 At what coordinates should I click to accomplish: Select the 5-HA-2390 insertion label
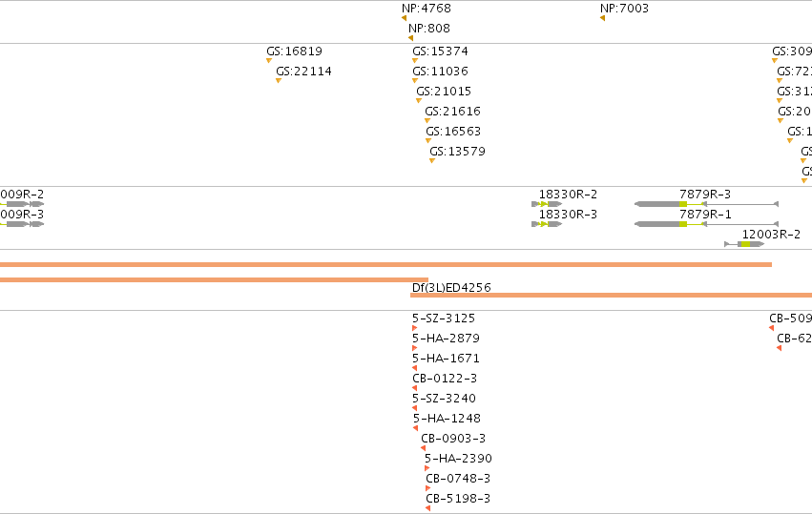tap(458, 459)
